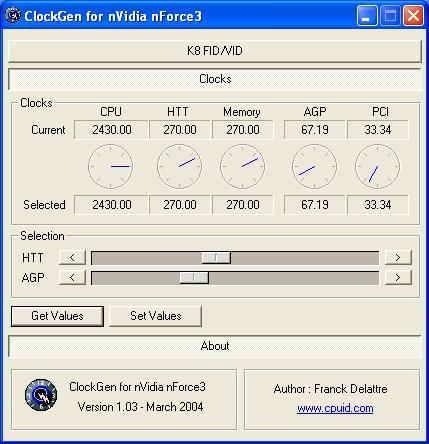Click the Get Values button
The width and height of the screenshot is (429, 444).
click(x=57, y=316)
